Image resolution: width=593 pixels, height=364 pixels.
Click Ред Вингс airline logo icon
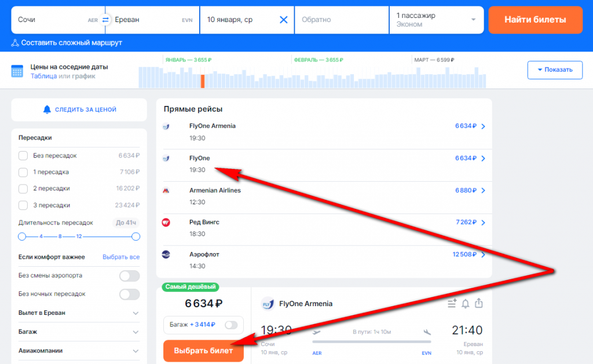click(166, 222)
